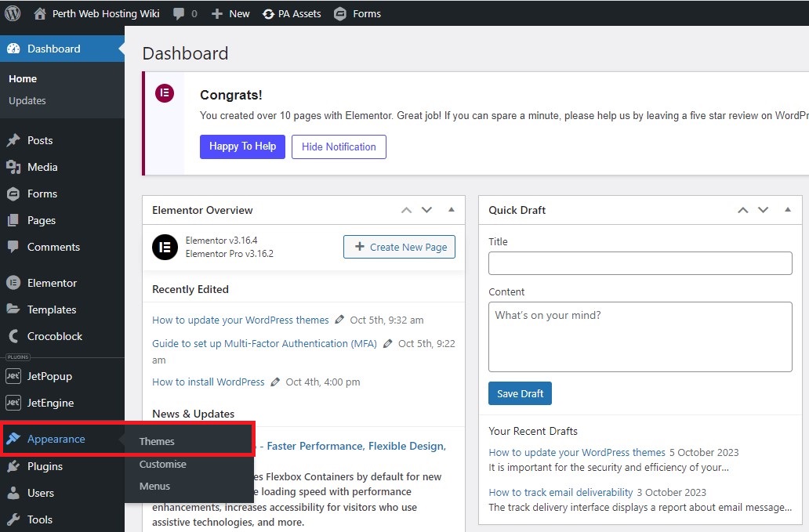Screen dimensions: 809x532
Task: Click the Plugins menu label
Action: [45, 466]
